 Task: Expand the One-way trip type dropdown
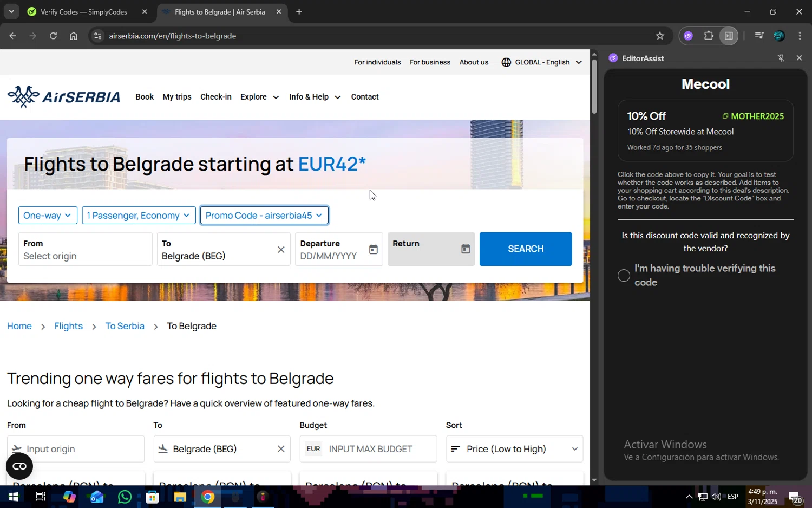[x=48, y=216]
